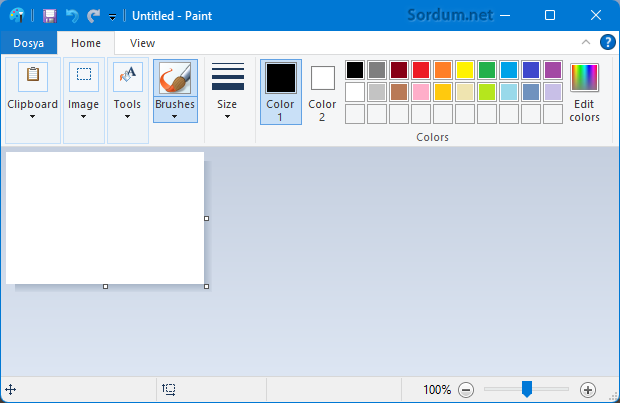Click the 100% zoom level text
Image resolution: width=620 pixels, height=403 pixels.
click(437, 390)
